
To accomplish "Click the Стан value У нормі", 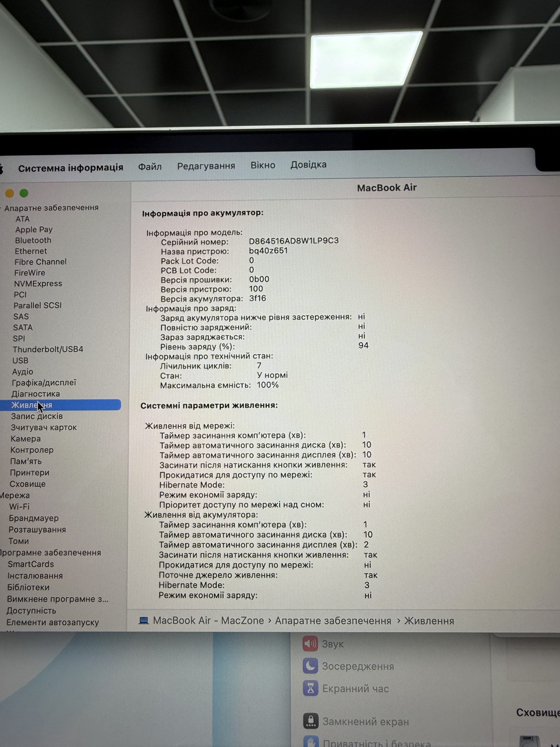I will click(x=272, y=375).
